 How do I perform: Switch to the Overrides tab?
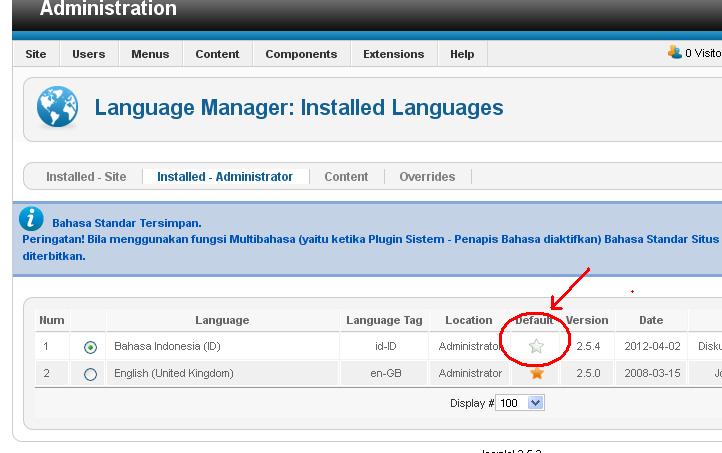click(427, 176)
